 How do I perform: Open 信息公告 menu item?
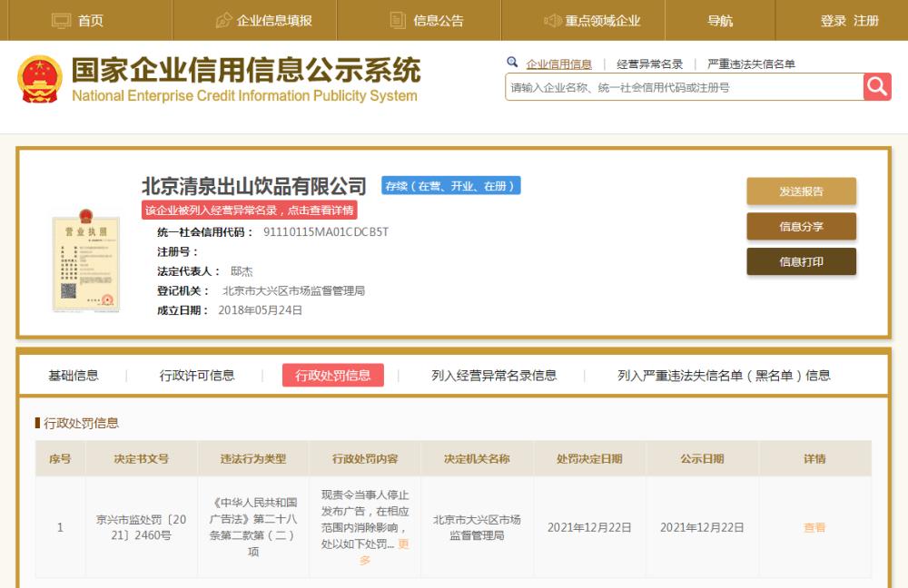pyautogui.click(x=439, y=21)
